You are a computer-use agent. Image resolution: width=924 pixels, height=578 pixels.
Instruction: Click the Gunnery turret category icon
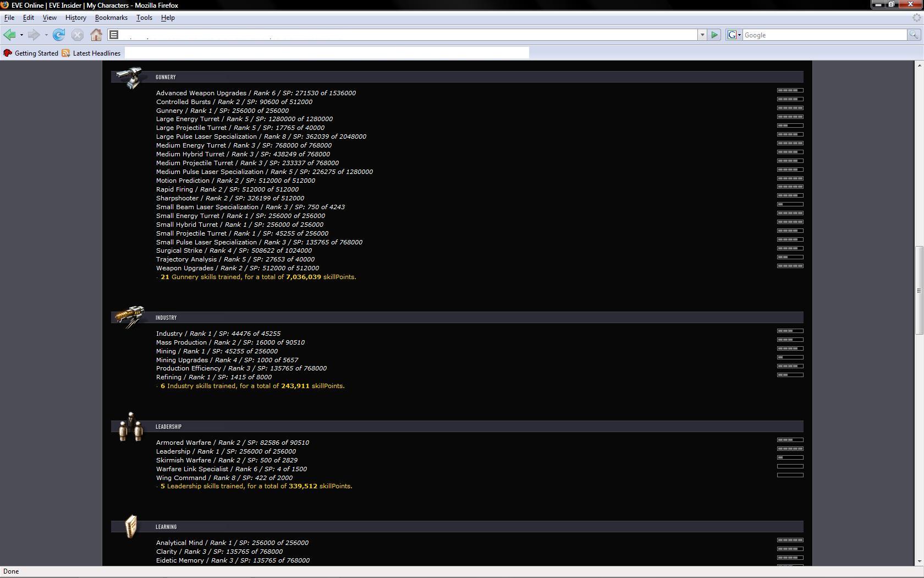point(130,77)
